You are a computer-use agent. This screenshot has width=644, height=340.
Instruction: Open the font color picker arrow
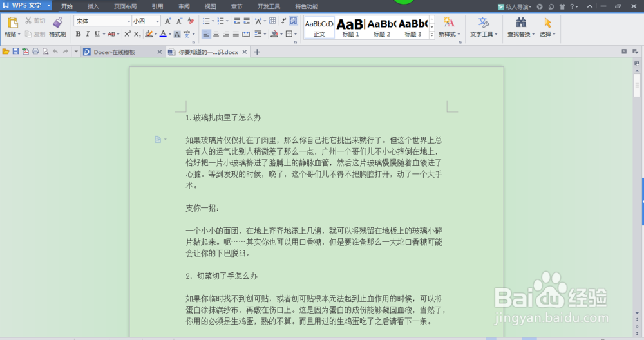(169, 35)
